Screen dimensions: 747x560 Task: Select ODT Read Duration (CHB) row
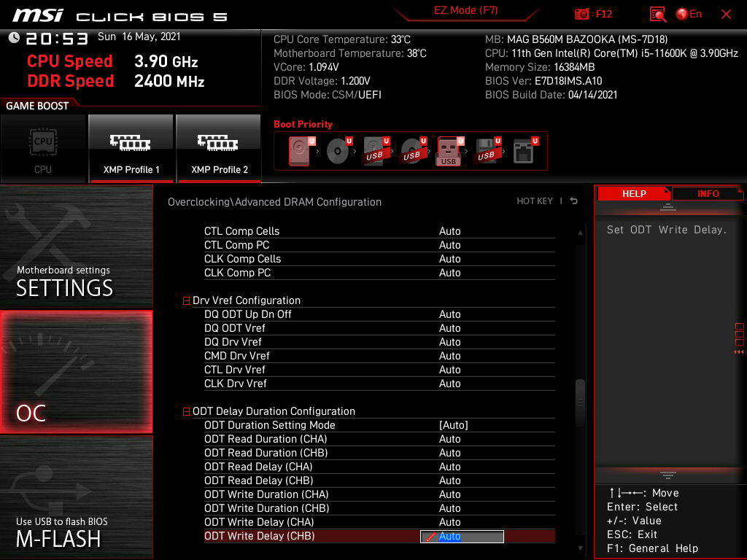[x=379, y=453]
